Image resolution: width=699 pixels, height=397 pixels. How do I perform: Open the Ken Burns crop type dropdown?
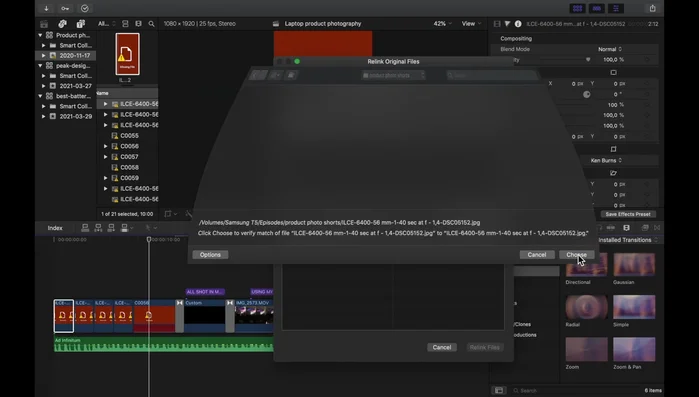pos(606,160)
